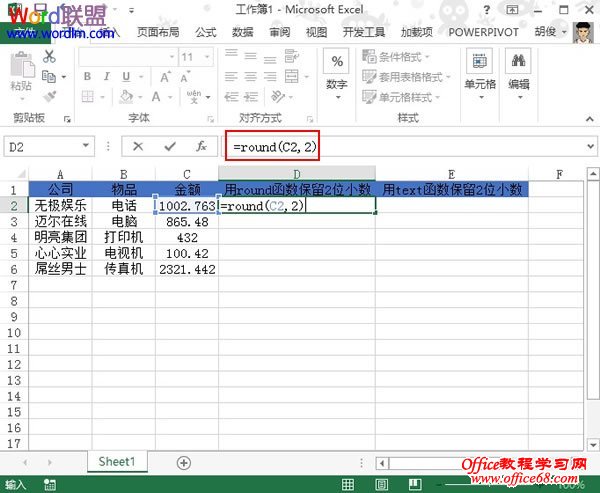Open the 数字 number format percent icon
The image size is (600, 493).
pyautogui.click(x=337, y=64)
